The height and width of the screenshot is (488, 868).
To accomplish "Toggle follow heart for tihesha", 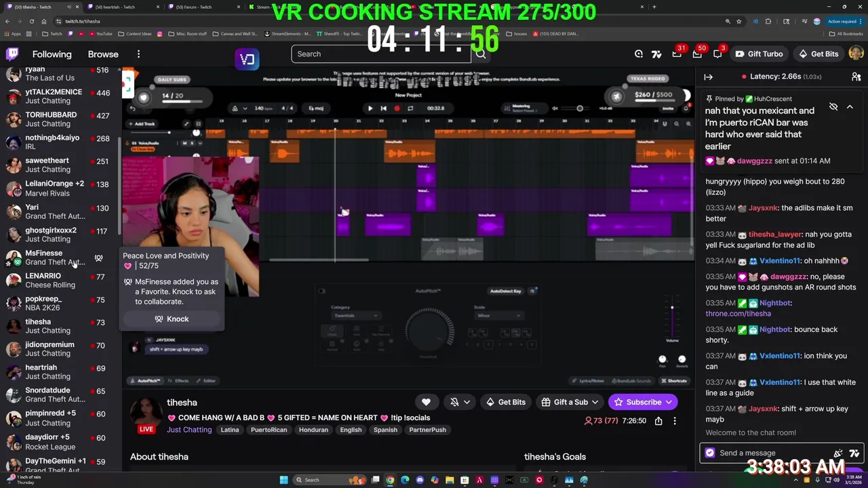I will click(x=426, y=402).
